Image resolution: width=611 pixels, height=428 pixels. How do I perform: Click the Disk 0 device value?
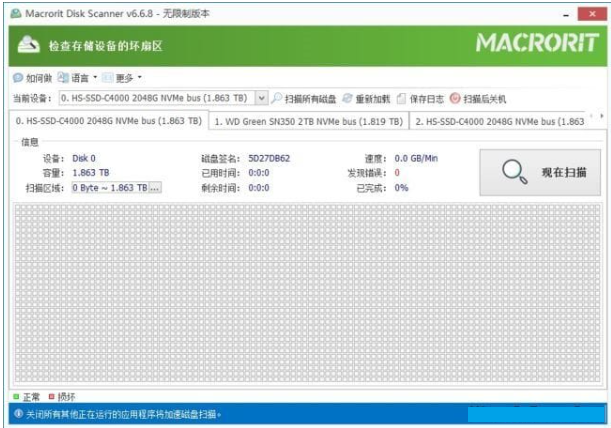coord(84,158)
